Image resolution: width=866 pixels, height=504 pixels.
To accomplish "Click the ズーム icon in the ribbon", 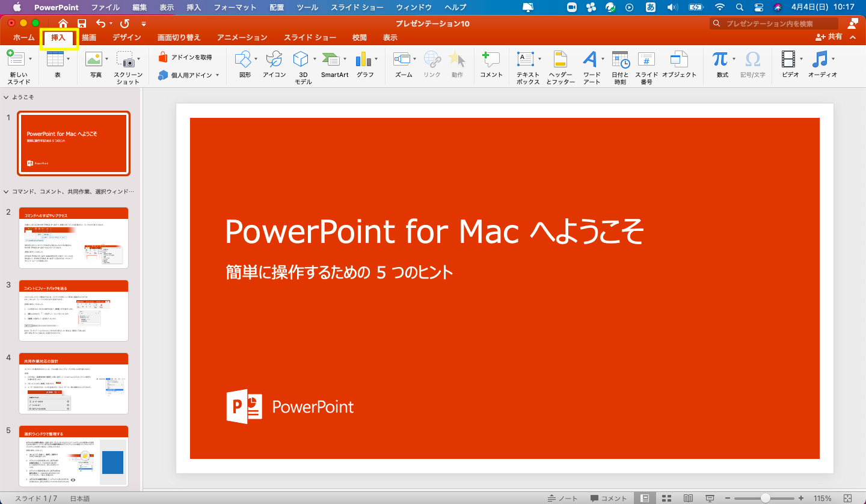I will point(402,59).
